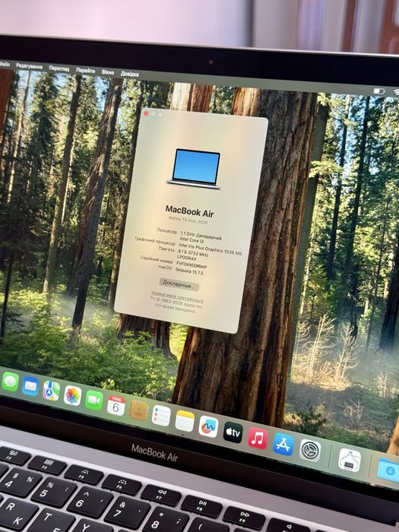
Task: Launch the Music app
Action: (x=258, y=438)
